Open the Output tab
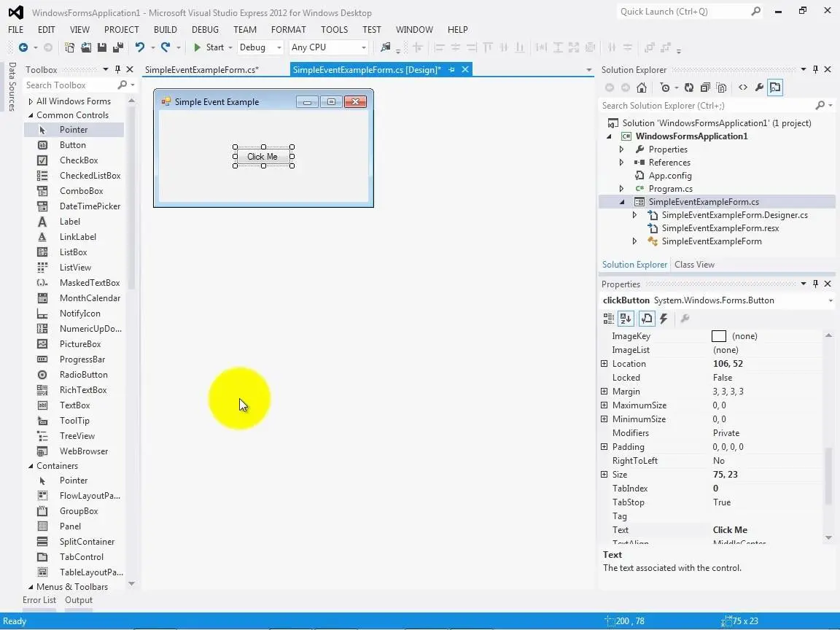840x630 pixels. 79,600
